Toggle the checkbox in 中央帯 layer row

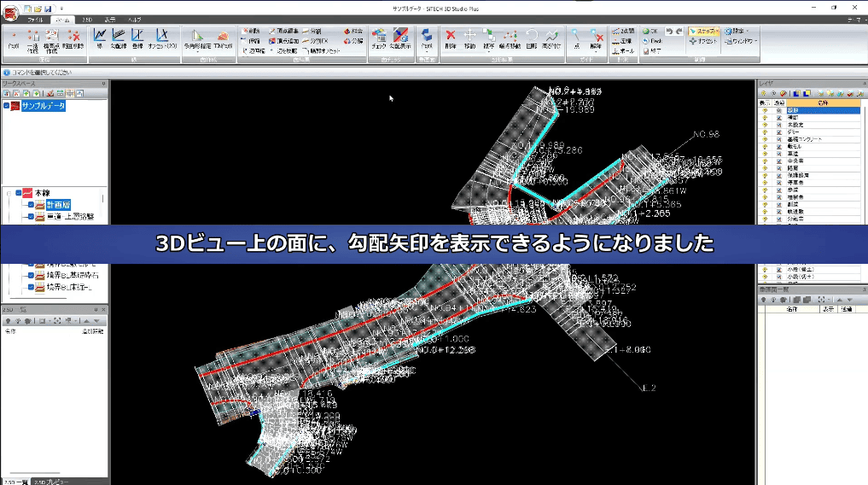779,161
